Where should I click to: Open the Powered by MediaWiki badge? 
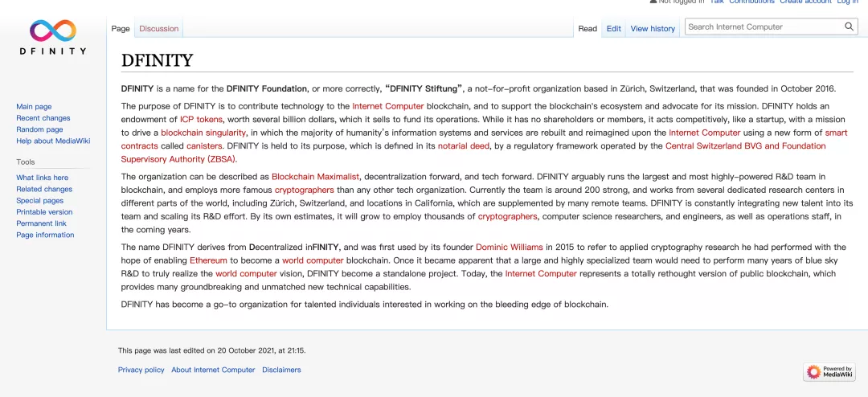click(829, 371)
